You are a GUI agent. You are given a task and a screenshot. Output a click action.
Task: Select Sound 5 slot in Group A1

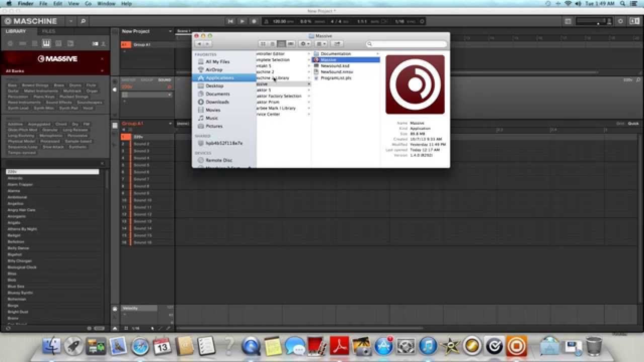click(147, 165)
